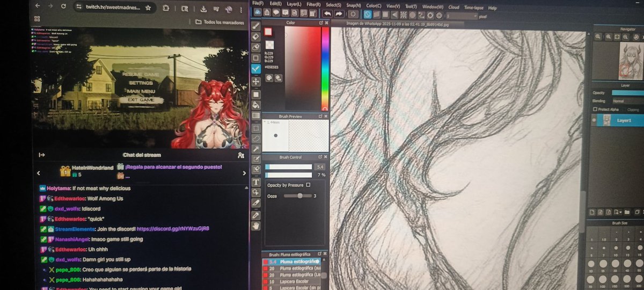Go to previous Twitch gift leaderboard arrow
The height and width of the screenshot is (290, 644).
pos(38,173)
